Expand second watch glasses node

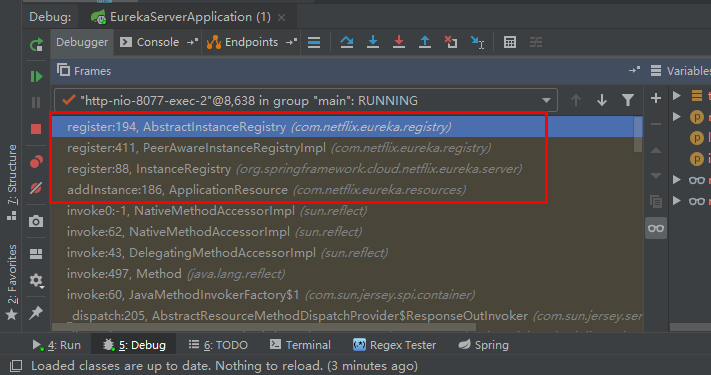tap(677, 200)
